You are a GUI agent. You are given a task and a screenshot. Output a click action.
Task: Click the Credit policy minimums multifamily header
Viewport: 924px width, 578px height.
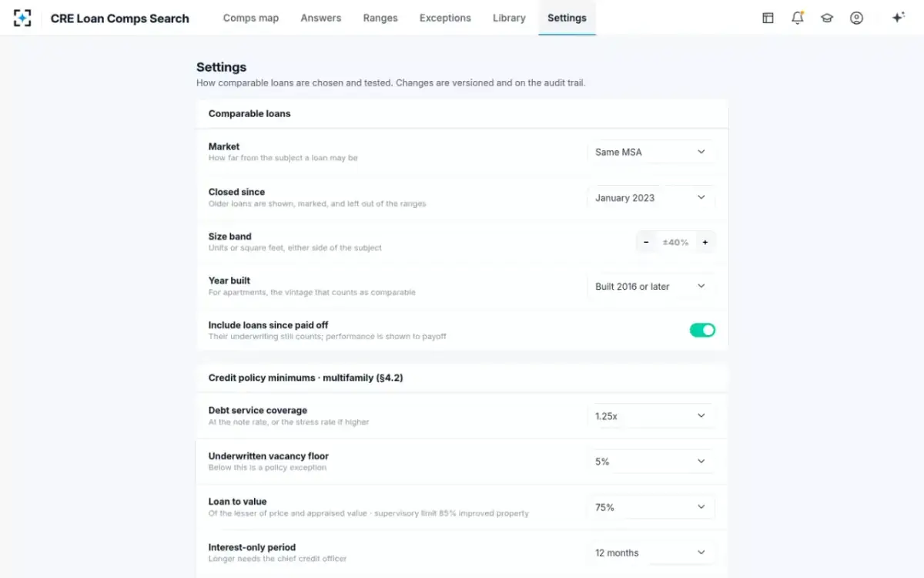(306, 378)
